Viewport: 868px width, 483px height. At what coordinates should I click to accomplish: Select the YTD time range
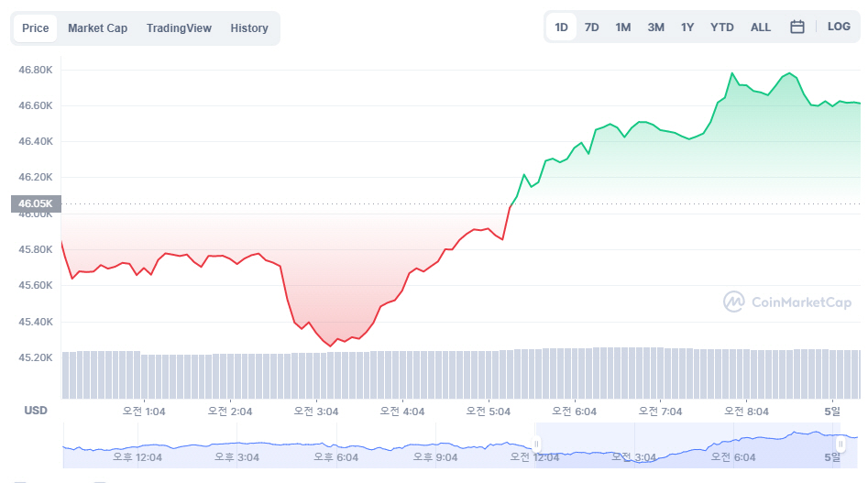(x=722, y=27)
